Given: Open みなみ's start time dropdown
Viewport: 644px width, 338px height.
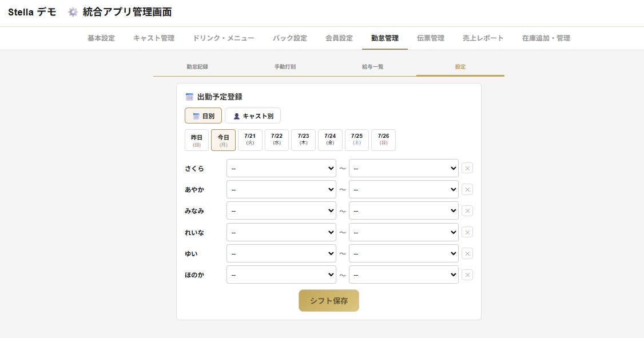Looking at the screenshot, I should pyautogui.click(x=281, y=210).
